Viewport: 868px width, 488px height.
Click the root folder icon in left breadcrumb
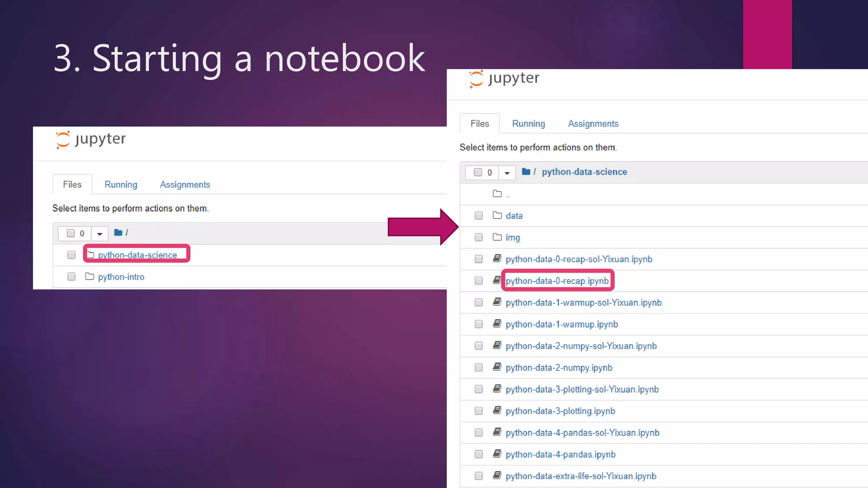pos(118,233)
